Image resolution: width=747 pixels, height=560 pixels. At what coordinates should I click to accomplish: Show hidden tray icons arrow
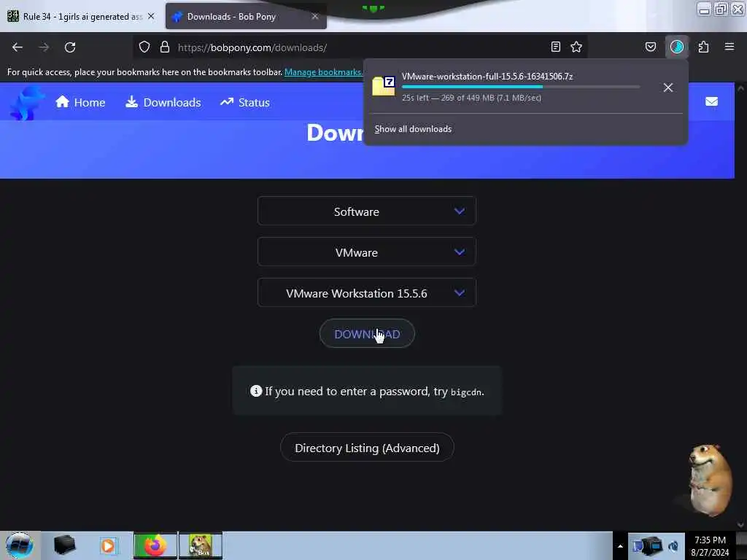(x=620, y=545)
